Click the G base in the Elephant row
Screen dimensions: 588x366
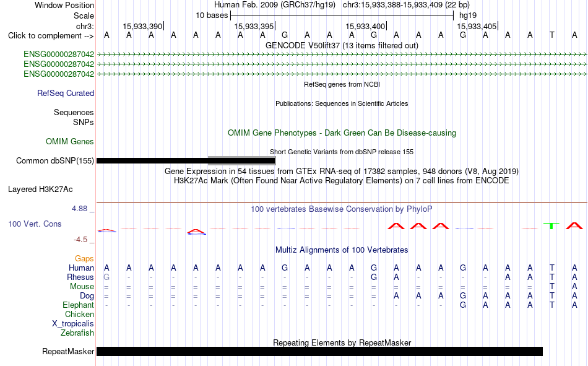tap(463, 305)
